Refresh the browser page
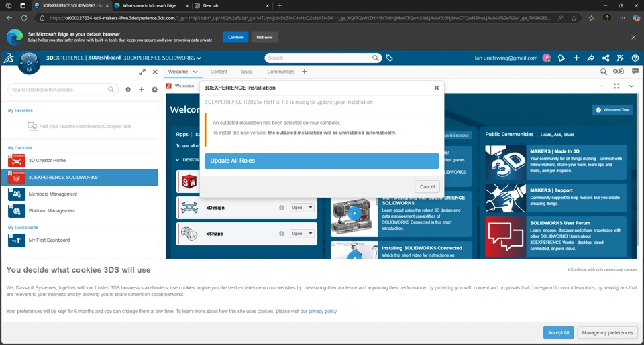 tap(24, 18)
